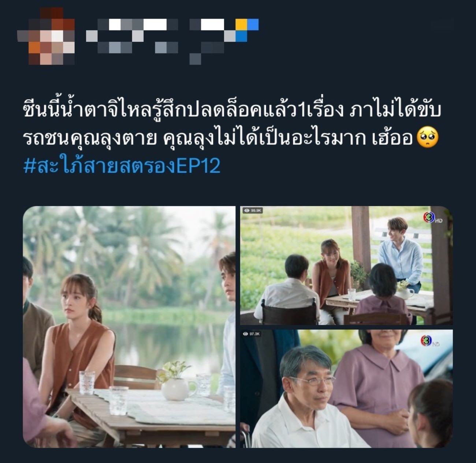Open the pixelated handle with yellow-blue badge
Screen dimensions: 476x463
point(224,41)
